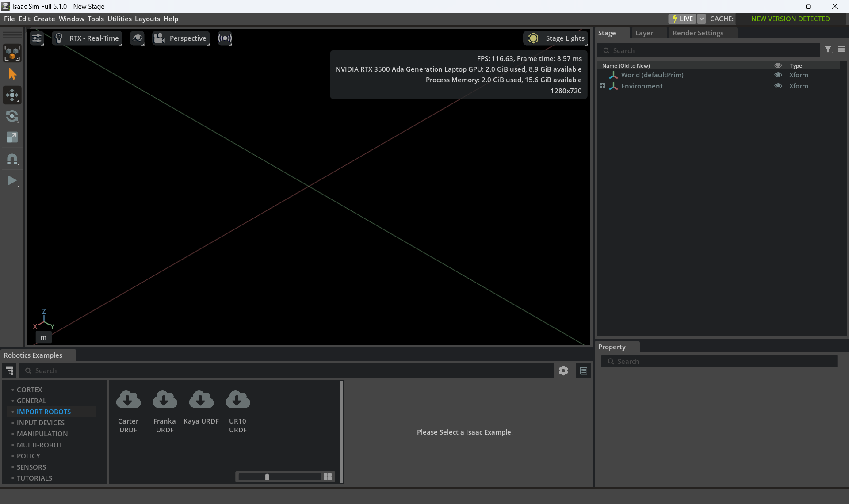Open the Perspective camera dropdown
This screenshot has height=504, width=849.
coord(181,38)
